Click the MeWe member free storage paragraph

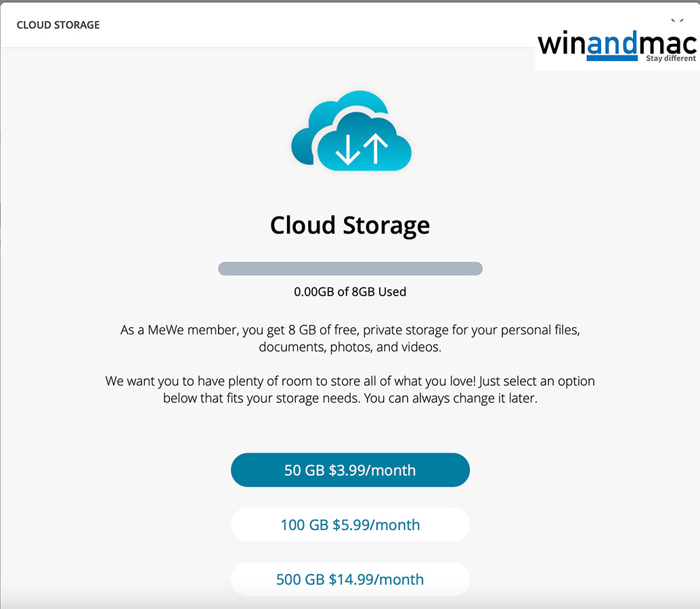click(350, 339)
